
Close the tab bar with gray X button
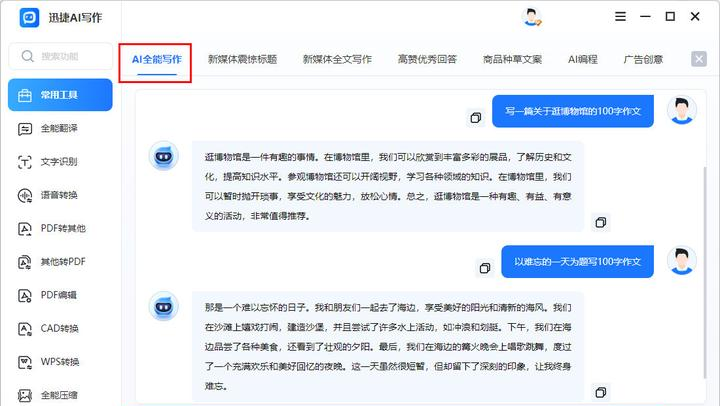click(699, 59)
